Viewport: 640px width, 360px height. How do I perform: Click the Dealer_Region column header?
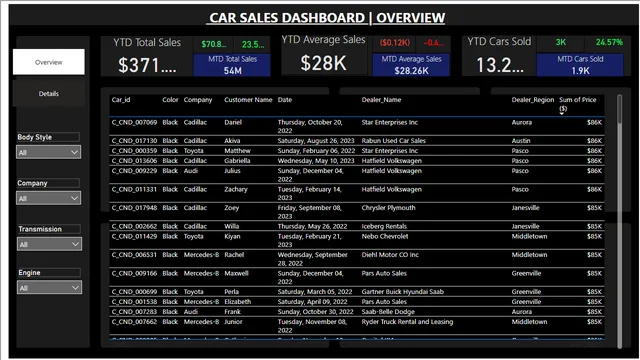(533, 100)
